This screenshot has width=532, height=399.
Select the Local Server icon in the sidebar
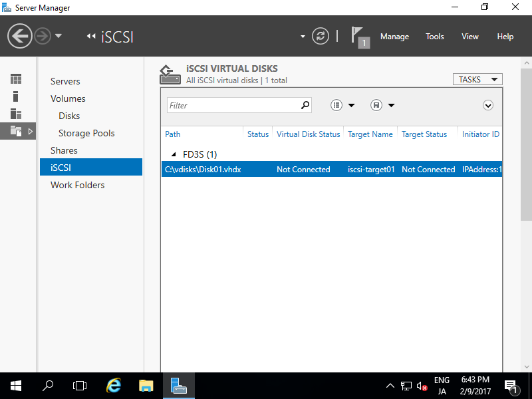click(x=15, y=96)
